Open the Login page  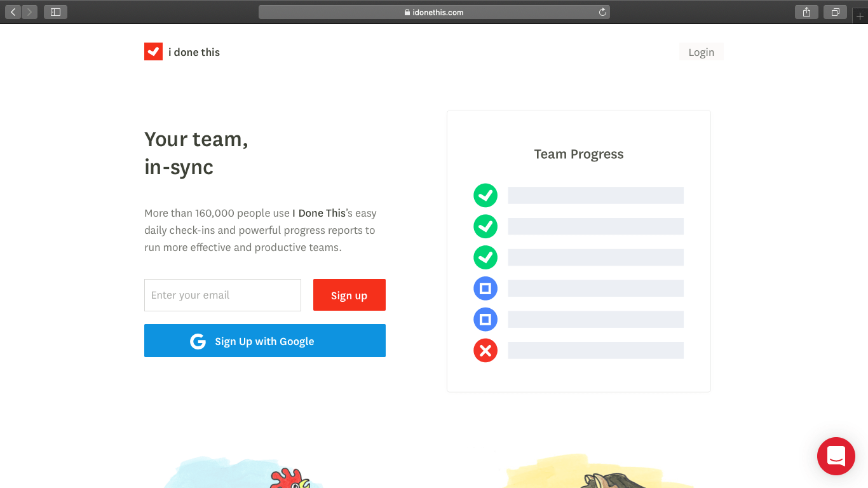pos(702,52)
